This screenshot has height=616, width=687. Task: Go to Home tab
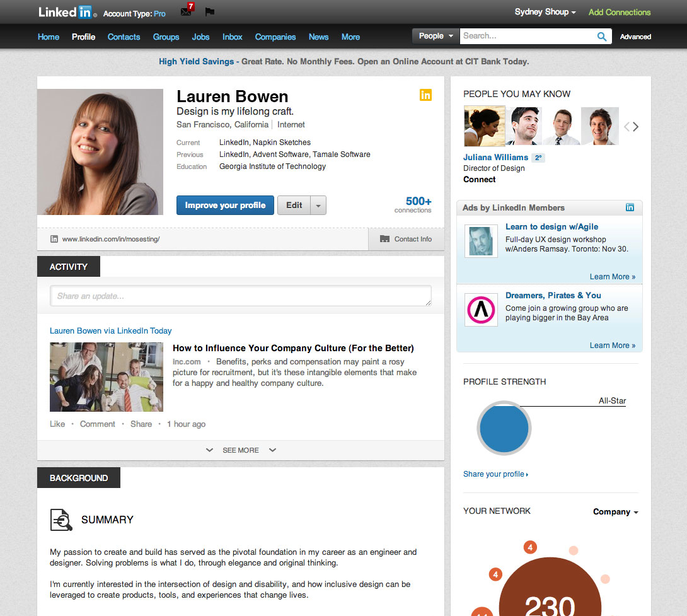tap(48, 37)
